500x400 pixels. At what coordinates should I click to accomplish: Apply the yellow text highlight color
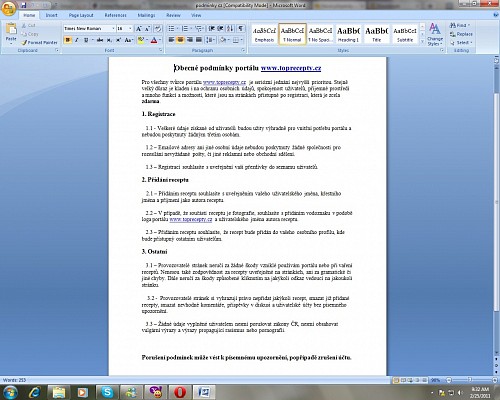(141, 40)
